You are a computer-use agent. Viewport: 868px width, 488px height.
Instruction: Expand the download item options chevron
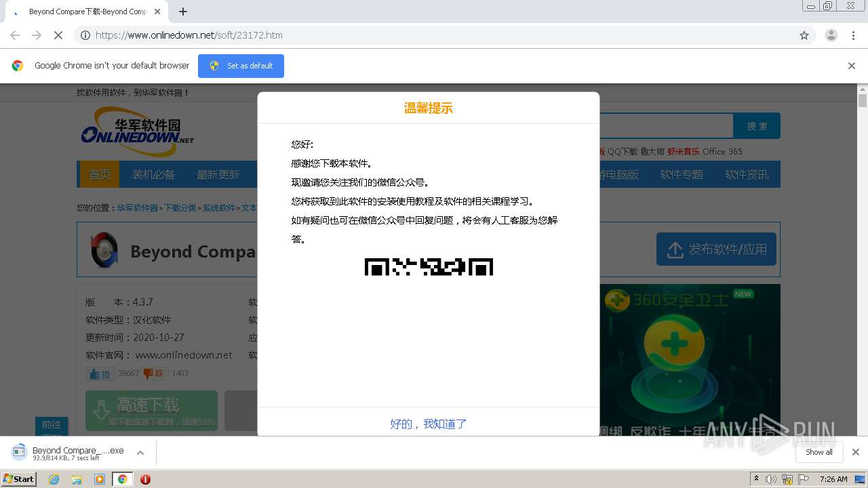click(140, 453)
